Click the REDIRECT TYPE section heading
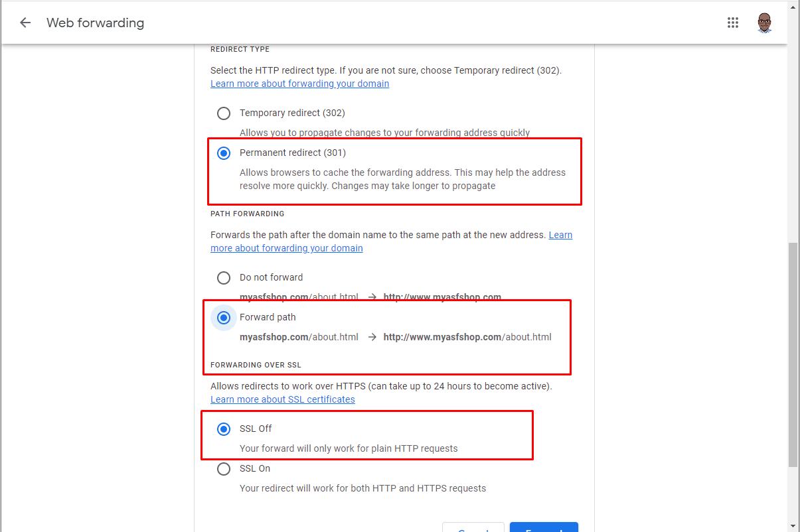The height and width of the screenshot is (532, 800). point(240,49)
